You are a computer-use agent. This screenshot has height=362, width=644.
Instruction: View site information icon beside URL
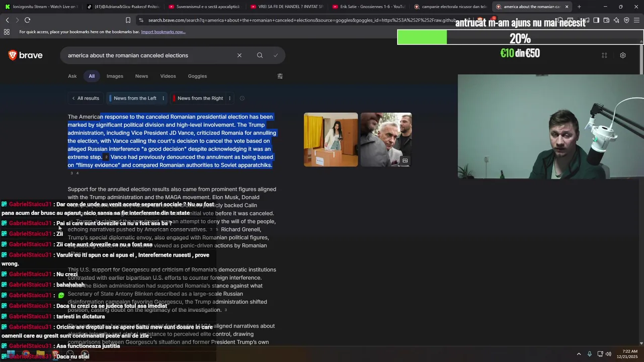(x=141, y=20)
